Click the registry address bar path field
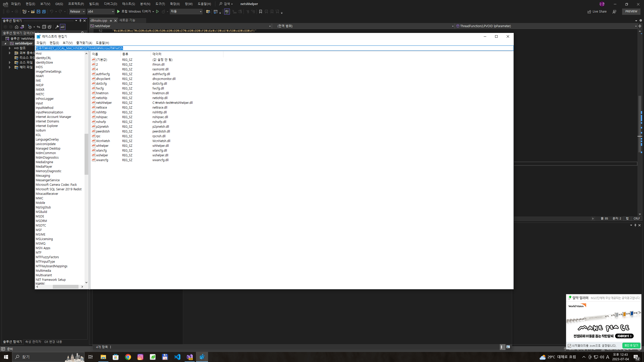 tap(274, 48)
